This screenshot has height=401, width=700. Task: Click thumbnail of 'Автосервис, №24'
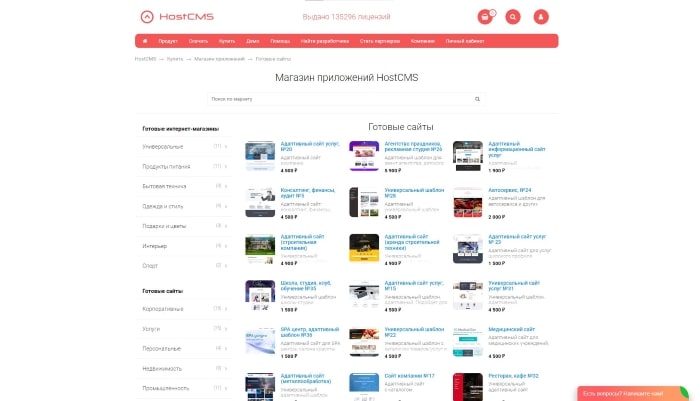(x=467, y=202)
